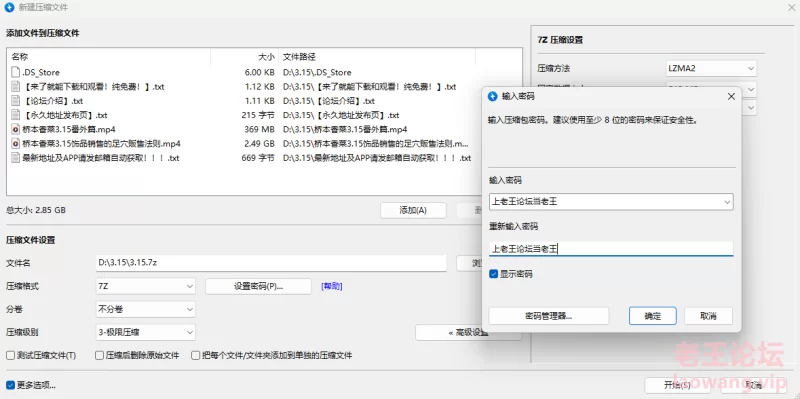Select path D:\3.15\.DS_Store cell

[x=317, y=72]
